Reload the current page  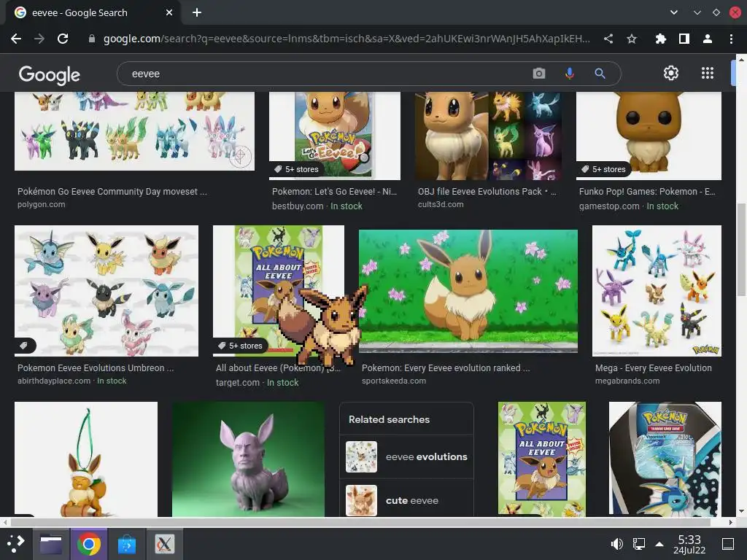[63, 39]
